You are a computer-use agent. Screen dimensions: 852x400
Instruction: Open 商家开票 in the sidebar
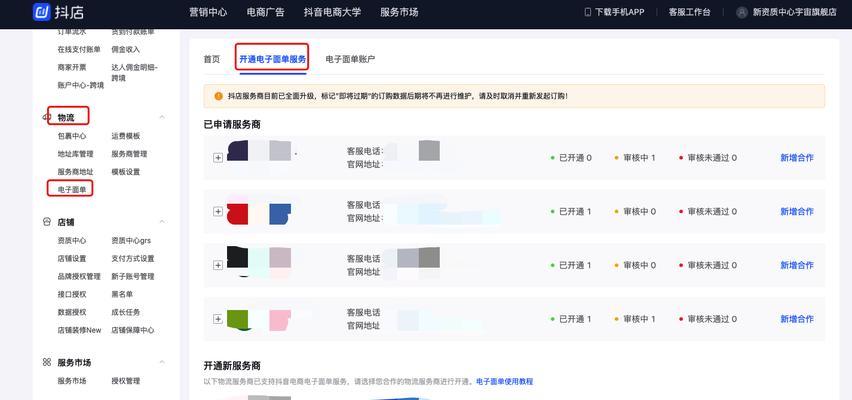pos(72,67)
